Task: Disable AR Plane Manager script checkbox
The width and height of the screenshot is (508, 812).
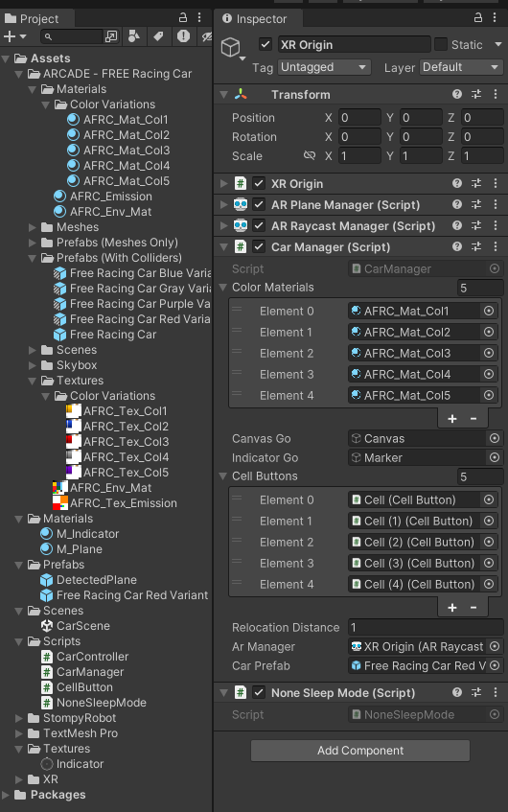Action: (259, 204)
